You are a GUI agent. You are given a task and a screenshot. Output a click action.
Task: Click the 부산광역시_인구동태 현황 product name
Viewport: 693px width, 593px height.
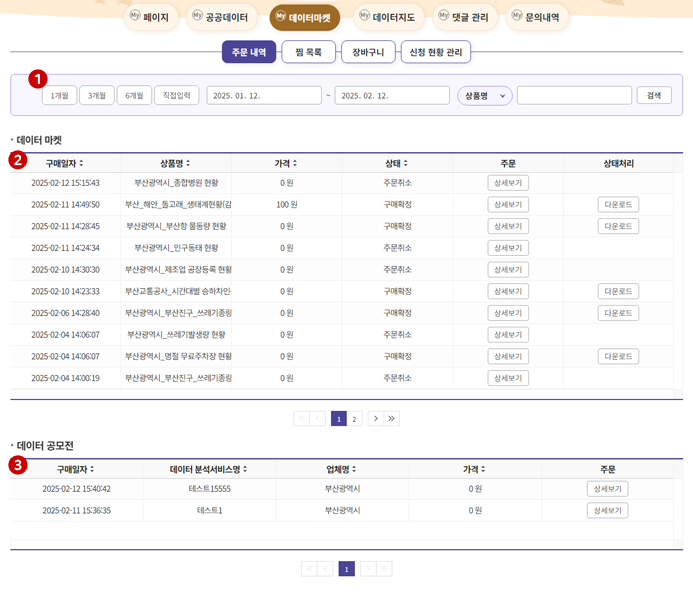click(176, 248)
